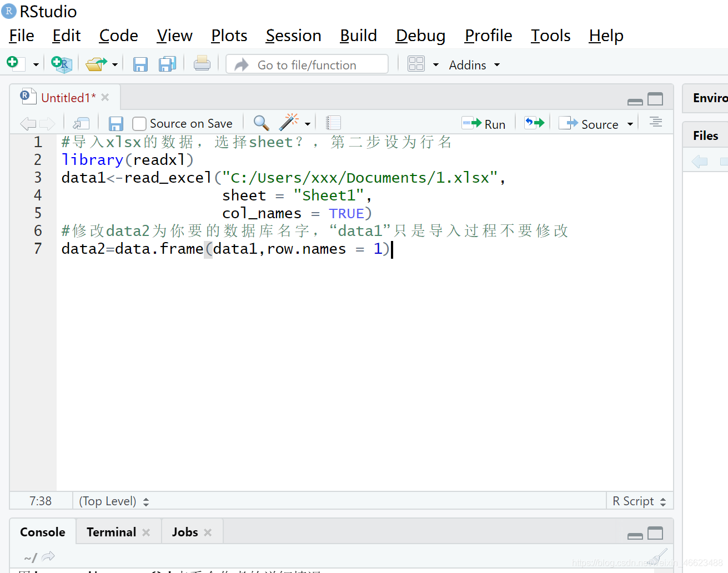
Task: Switch to the Console tab
Action: 43,532
